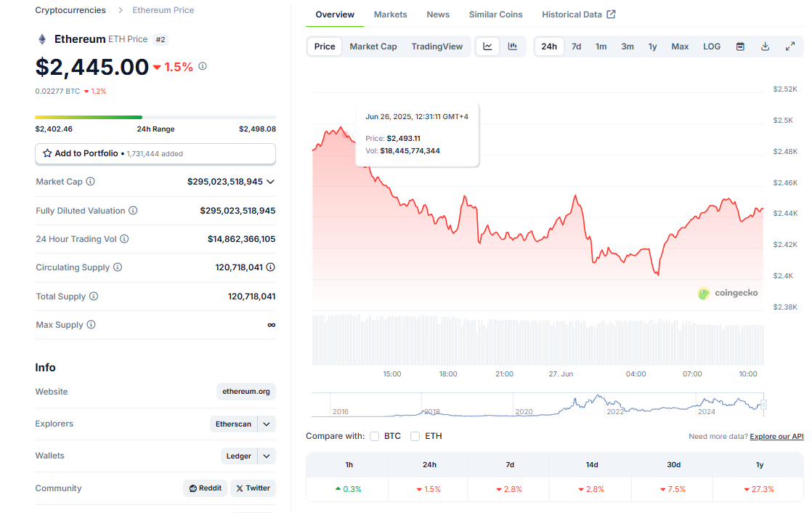This screenshot has height=513, width=812.
Task: Open the calendar date range picker
Action: tap(741, 47)
